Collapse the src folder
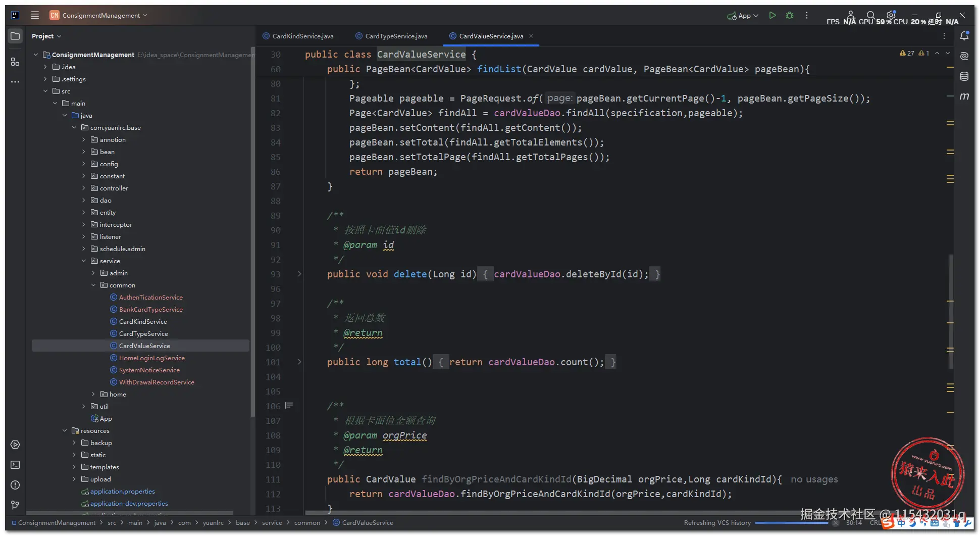 45,91
